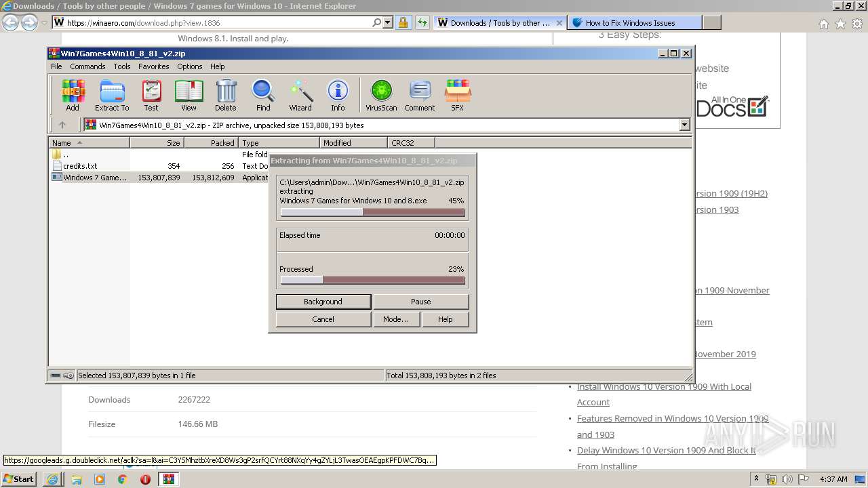Screen dimensions: 868x488
Task: Open IE tools gear icon
Action: 857,24
